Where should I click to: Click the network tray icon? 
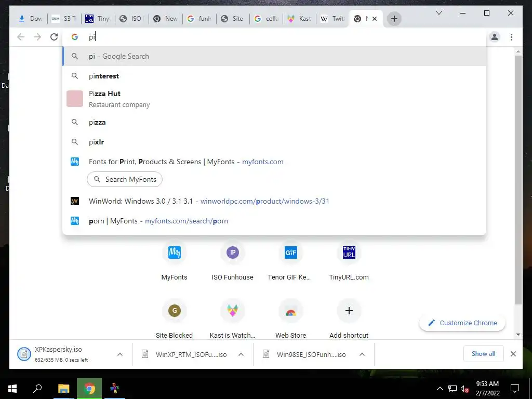tap(453, 389)
